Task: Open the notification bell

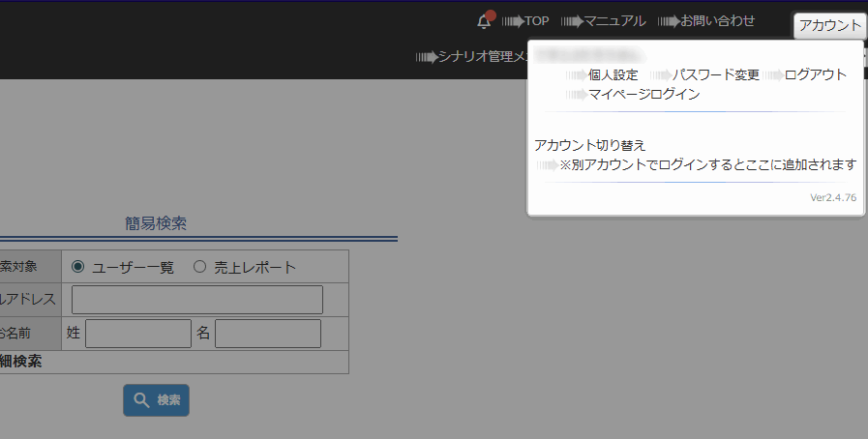Action: click(x=485, y=20)
